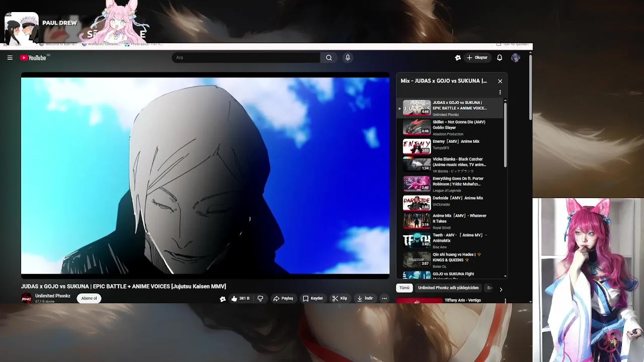The image size is (644, 362).
Task: Click the sparkle icon beside Oluştur
Action: 458,58
